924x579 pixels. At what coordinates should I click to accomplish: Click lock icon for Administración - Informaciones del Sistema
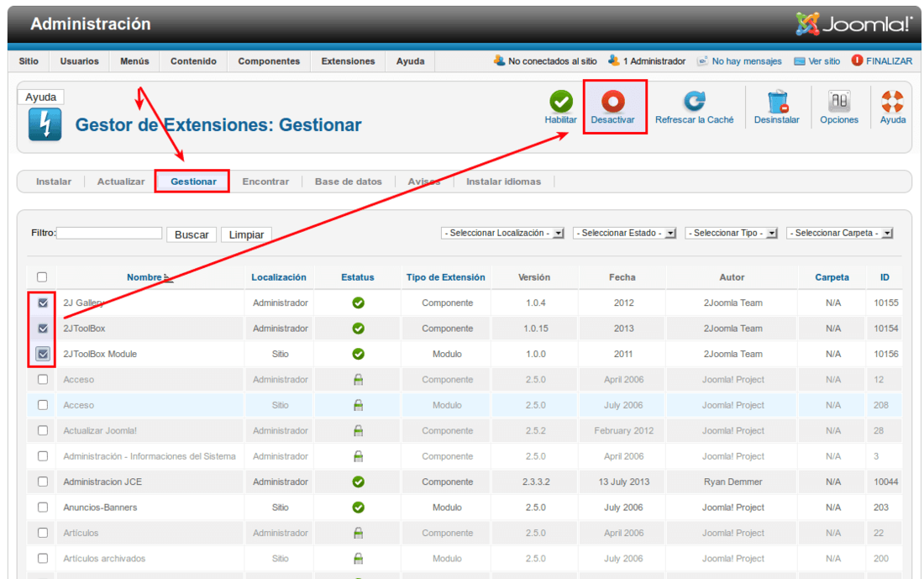tap(359, 456)
